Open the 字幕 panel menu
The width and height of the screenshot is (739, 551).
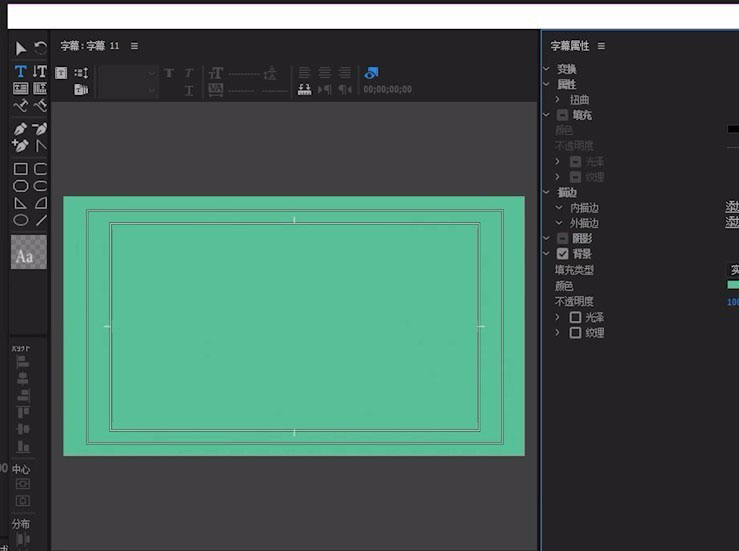[134, 46]
